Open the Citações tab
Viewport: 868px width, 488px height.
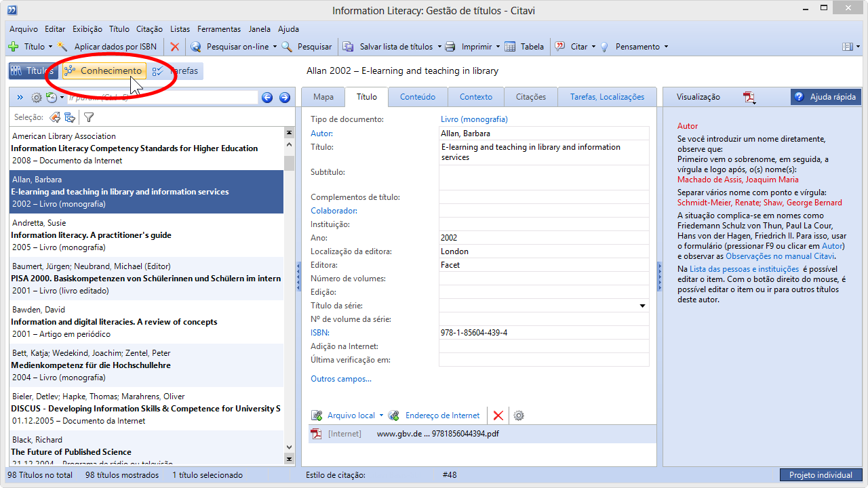(x=531, y=97)
